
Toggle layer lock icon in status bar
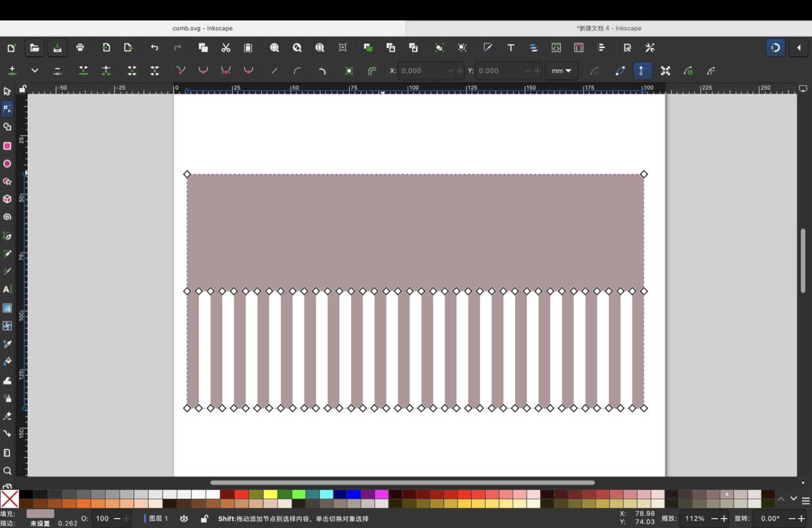click(204, 519)
